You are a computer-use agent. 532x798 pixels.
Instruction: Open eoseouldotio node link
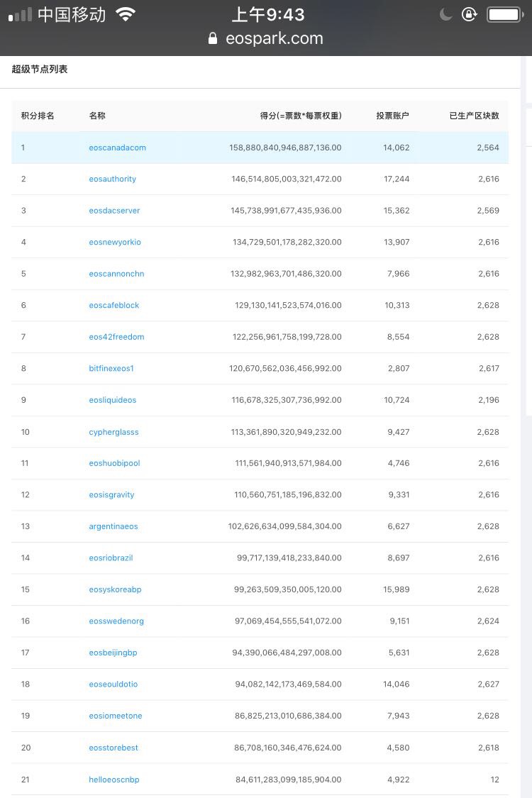(x=113, y=684)
